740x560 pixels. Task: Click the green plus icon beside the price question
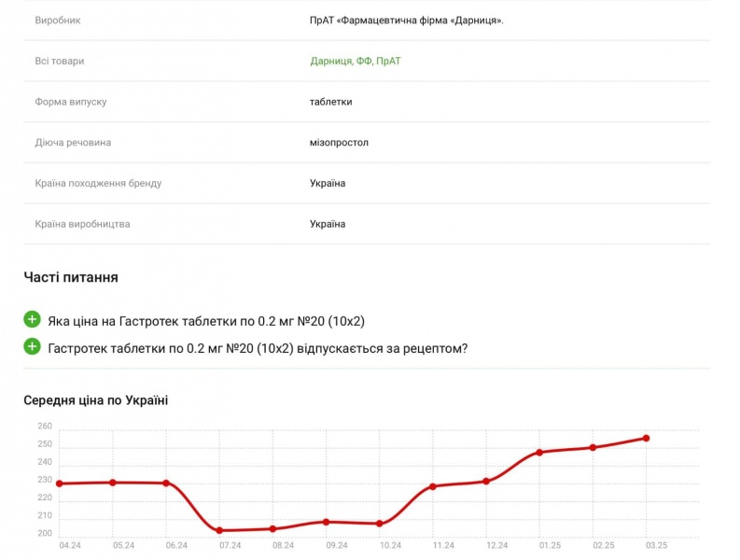[32, 320]
